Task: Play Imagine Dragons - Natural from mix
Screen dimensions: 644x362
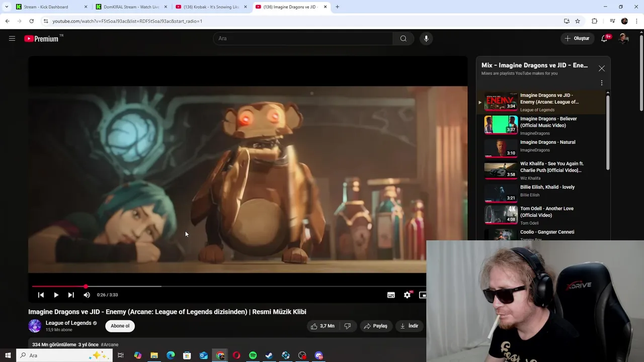Action: coord(541,148)
